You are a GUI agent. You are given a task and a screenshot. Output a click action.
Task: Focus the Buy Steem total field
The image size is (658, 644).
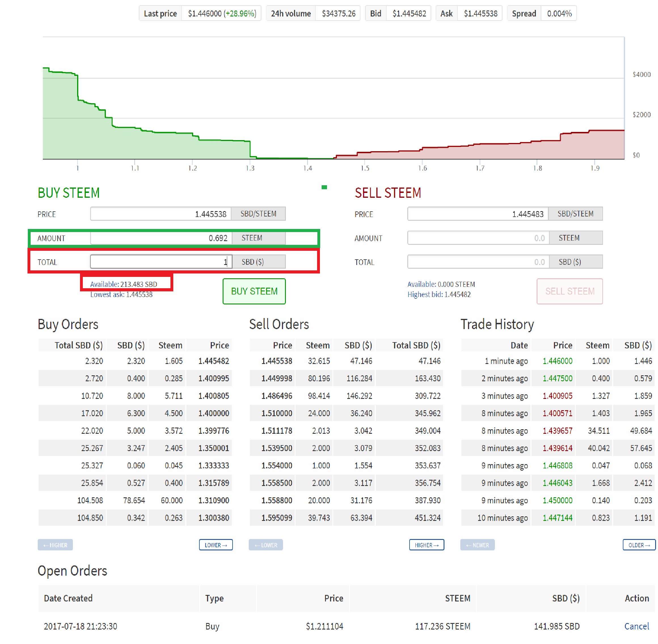point(161,262)
